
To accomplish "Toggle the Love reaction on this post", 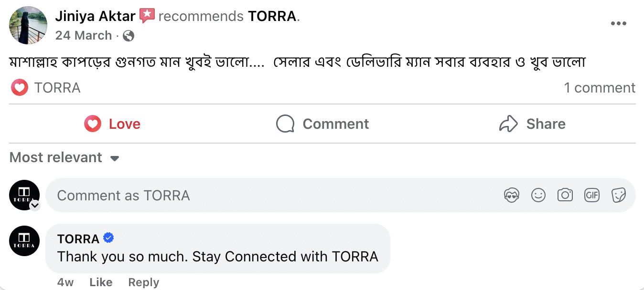I will click(112, 124).
